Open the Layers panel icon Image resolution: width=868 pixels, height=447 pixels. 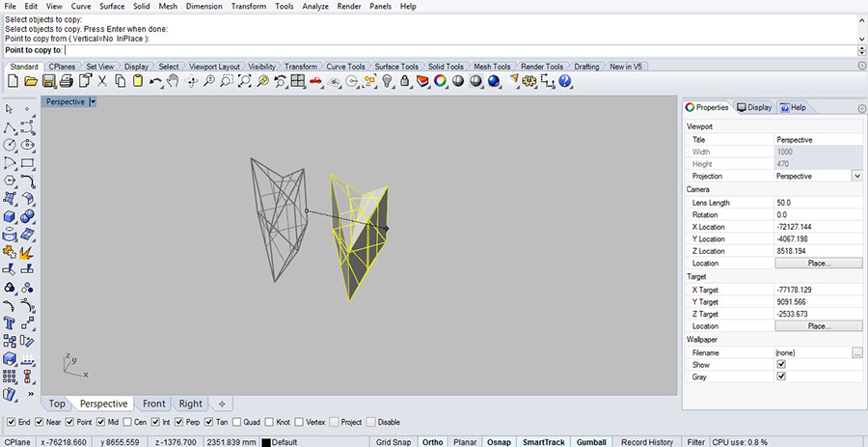(x=423, y=81)
